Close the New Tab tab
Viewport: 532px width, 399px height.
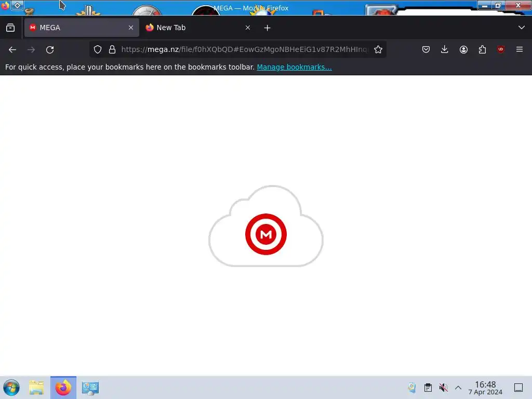click(x=248, y=28)
